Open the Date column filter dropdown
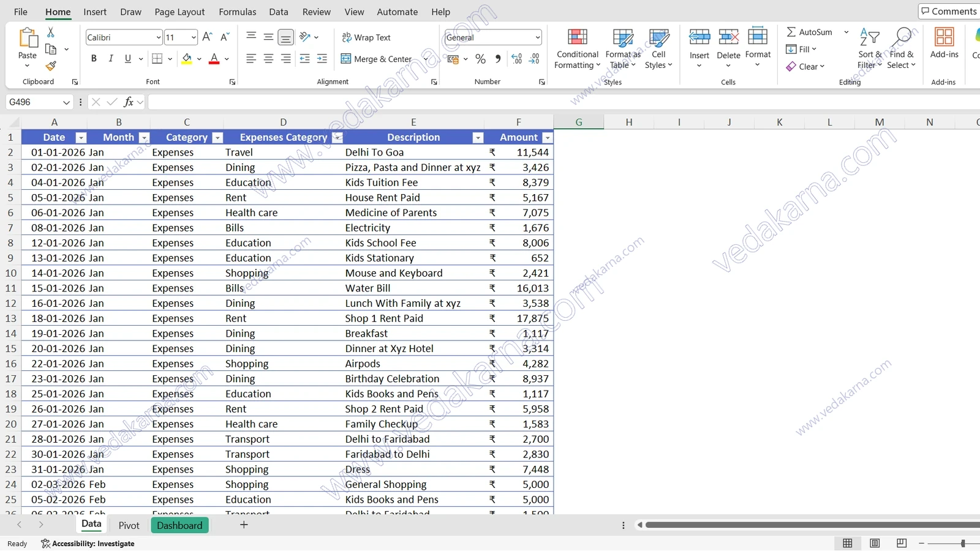This screenshot has width=980, height=551. [81, 138]
